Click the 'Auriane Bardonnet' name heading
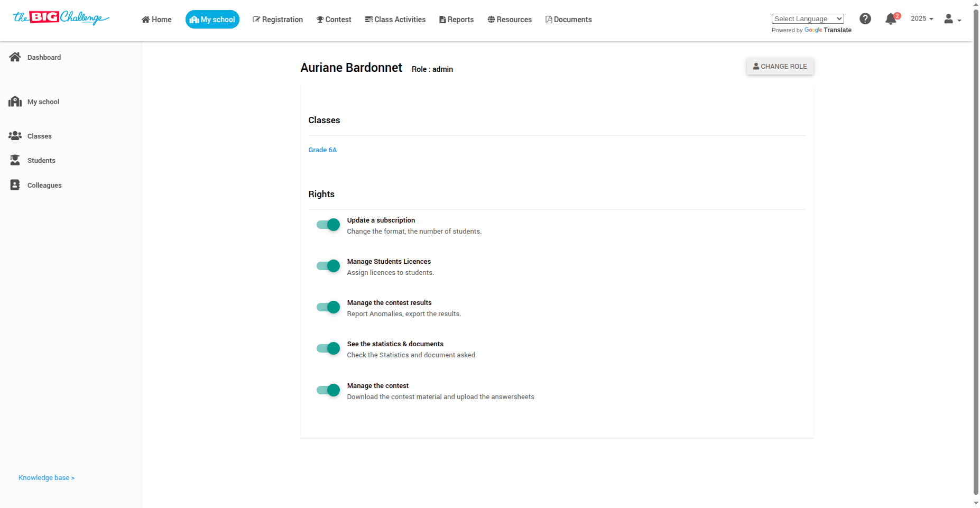 pos(352,68)
